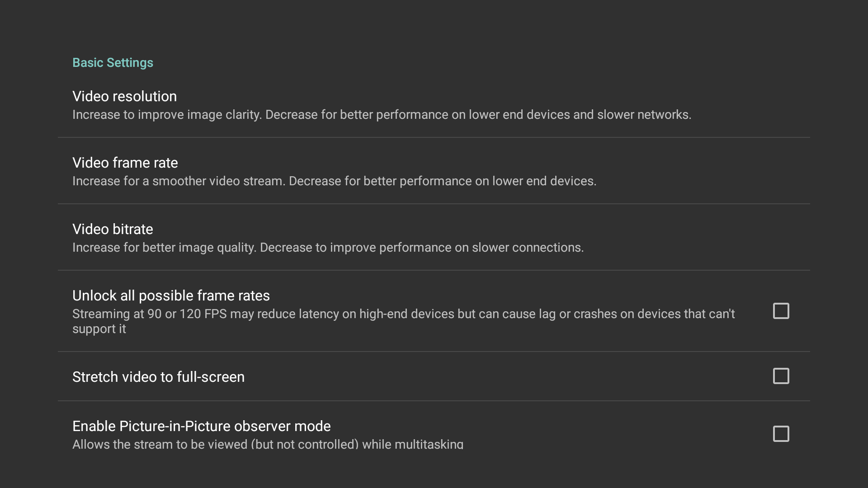
Task: Tick the Unlock all possible frame rates checkbox
Action: coord(782,311)
